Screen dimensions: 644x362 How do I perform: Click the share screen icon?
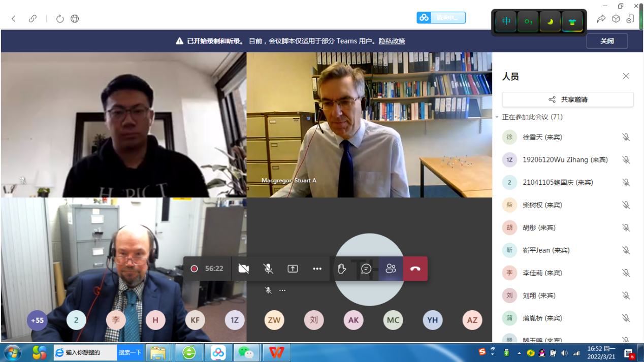click(x=293, y=269)
